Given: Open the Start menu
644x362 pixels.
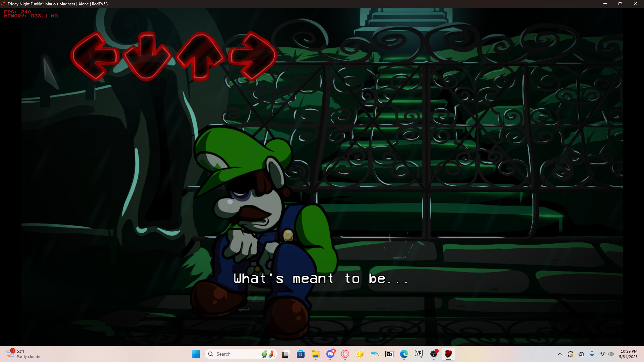Looking at the screenshot, I should 196,354.
